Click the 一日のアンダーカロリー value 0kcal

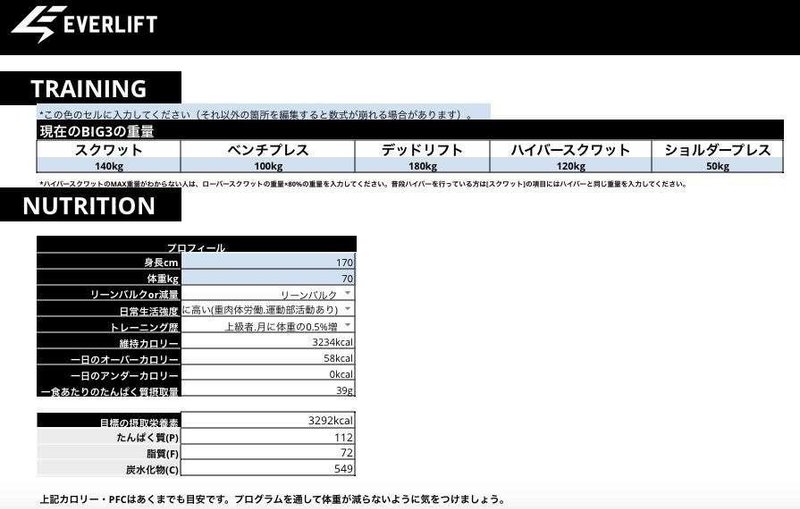tap(268, 374)
